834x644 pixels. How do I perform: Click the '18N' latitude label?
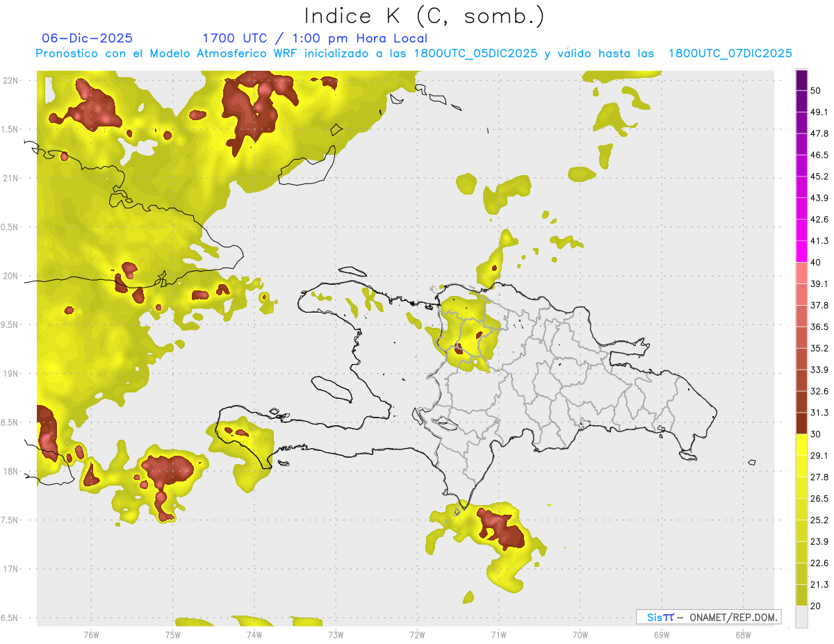[11, 471]
